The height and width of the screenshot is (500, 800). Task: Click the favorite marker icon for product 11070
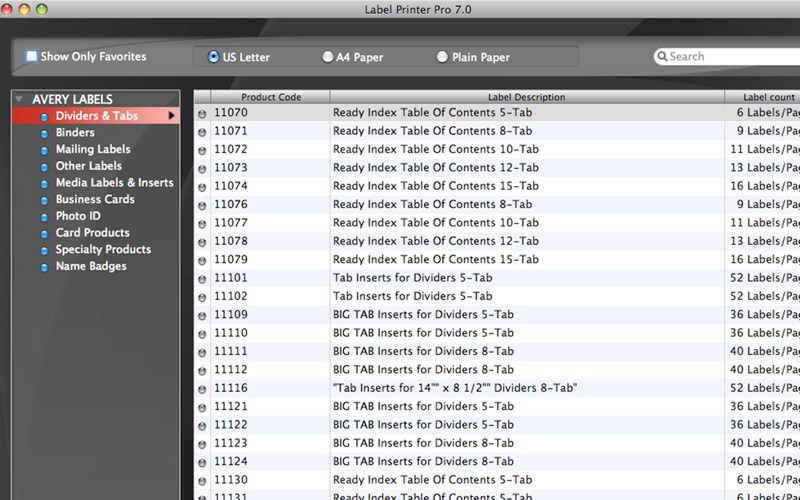click(x=202, y=114)
